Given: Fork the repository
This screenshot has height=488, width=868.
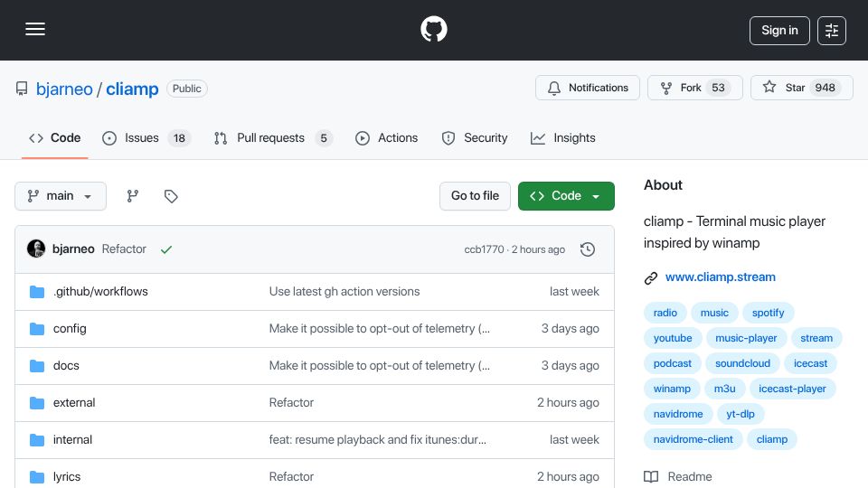Looking at the screenshot, I should (694, 88).
